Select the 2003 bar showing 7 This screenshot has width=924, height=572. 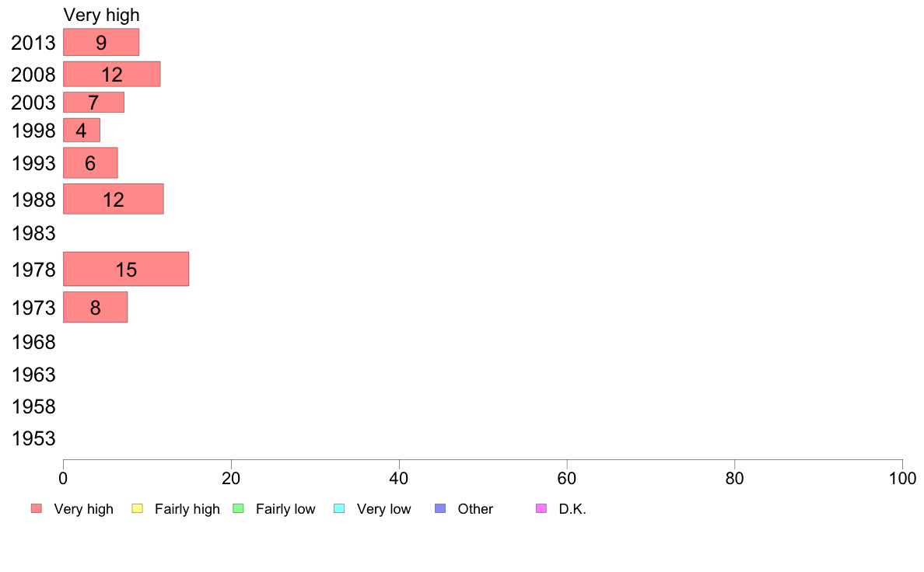93,103
